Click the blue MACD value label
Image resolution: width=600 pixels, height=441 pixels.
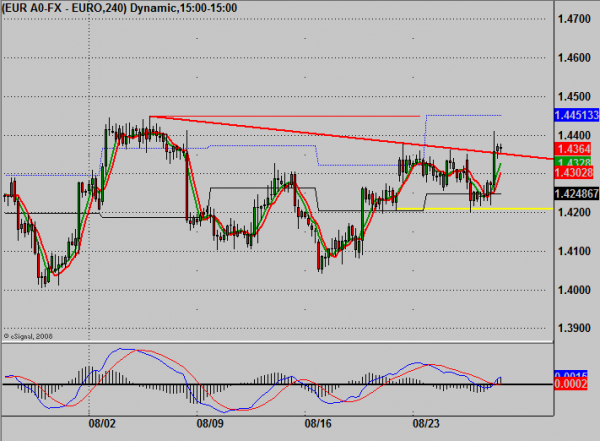(x=575, y=372)
